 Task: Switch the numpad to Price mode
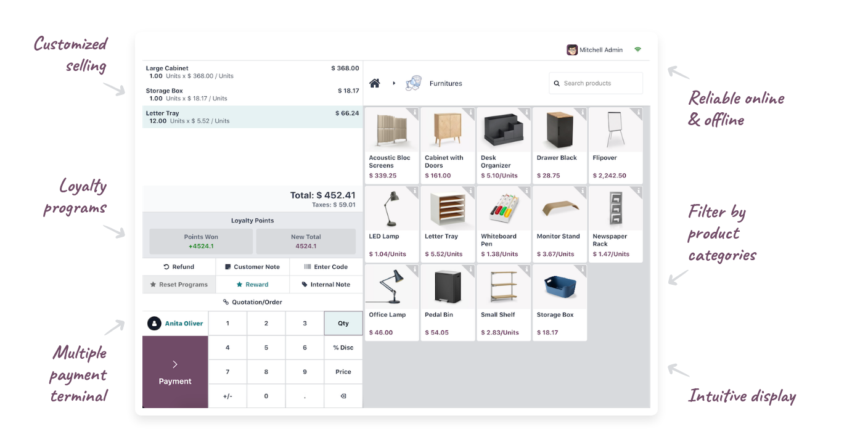[343, 371]
